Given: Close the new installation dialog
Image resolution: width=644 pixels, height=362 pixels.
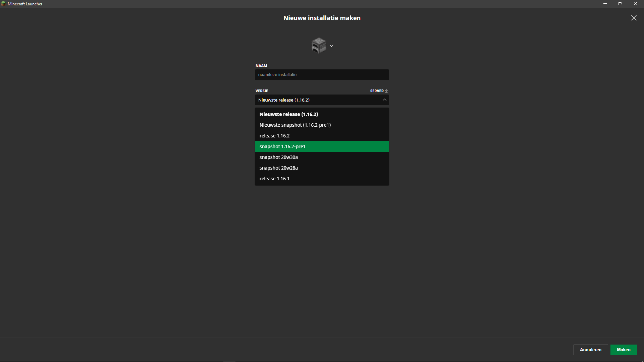Looking at the screenshot, I should point(634,18).
